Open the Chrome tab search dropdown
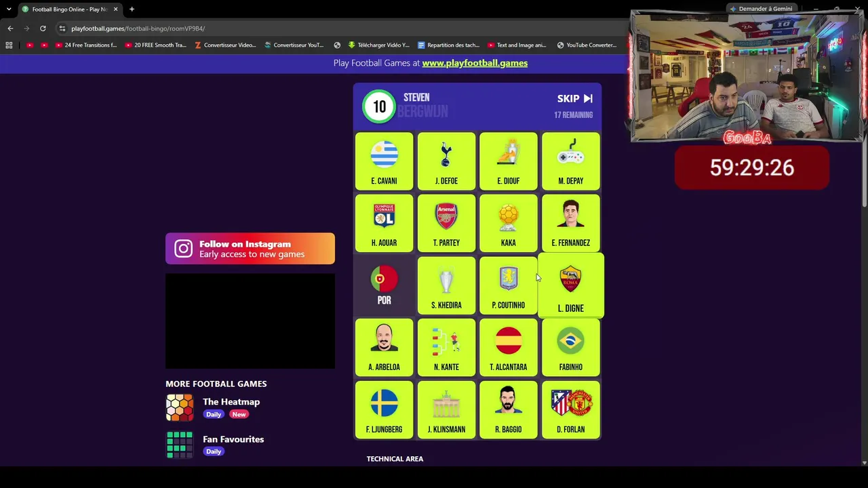 pyautogui.click(x=9, y=9)
